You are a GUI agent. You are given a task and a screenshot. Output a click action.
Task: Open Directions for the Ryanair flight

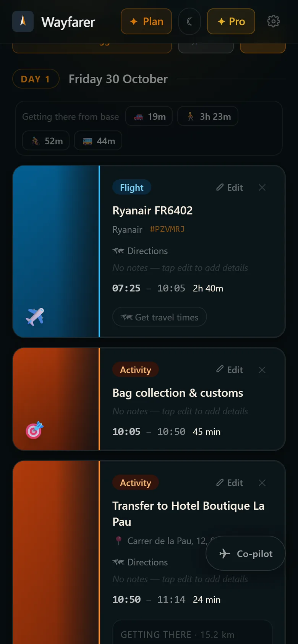140,251
